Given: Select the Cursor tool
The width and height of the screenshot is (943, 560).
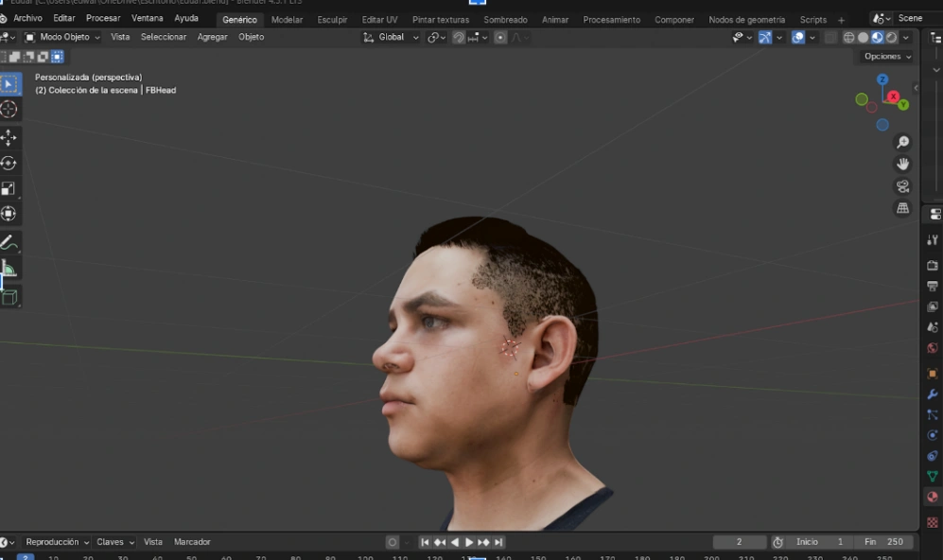Looking at the screenshot, I should point(10,110).
